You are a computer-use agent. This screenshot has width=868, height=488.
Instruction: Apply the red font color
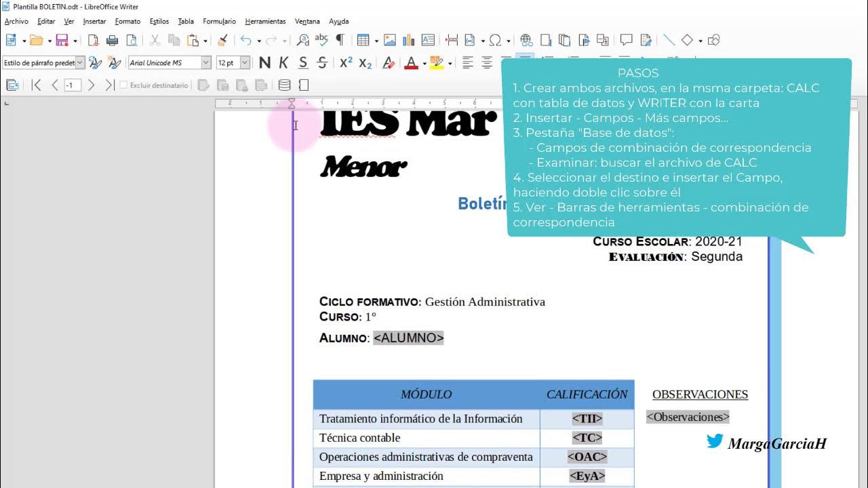point(411,63)
